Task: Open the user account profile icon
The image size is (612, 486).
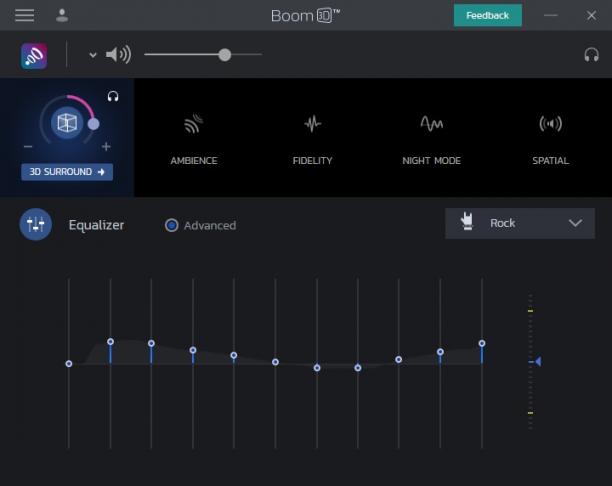Action: 62,16
